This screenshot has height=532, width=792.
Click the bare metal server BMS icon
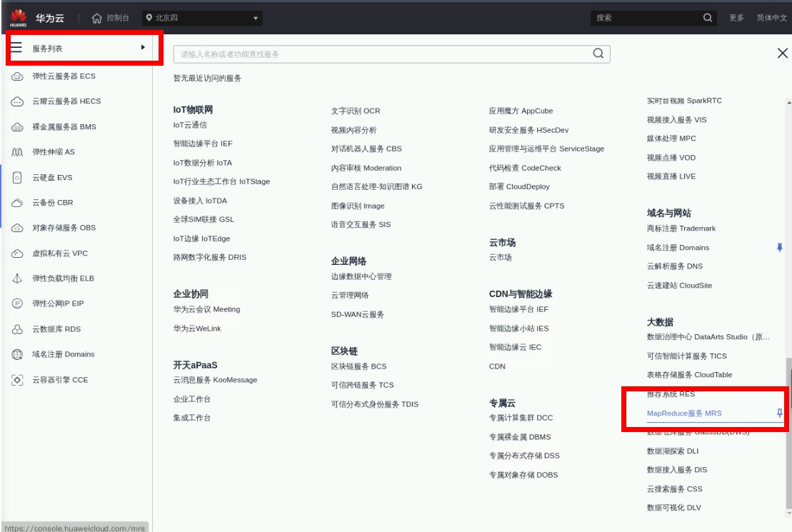pyautogui.click(x=18, y=127)
